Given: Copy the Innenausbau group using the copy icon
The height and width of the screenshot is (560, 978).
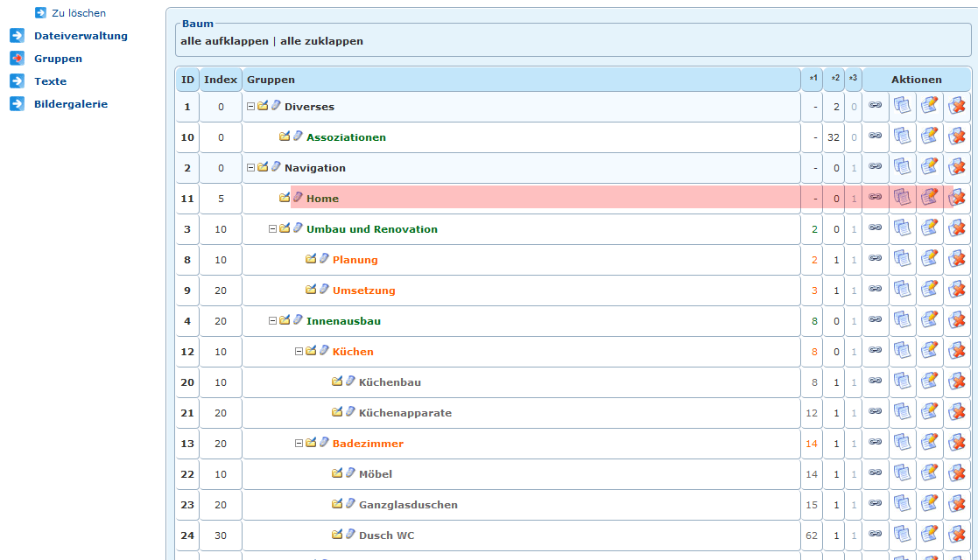Looking at the screenshot, I should (902, 321).
